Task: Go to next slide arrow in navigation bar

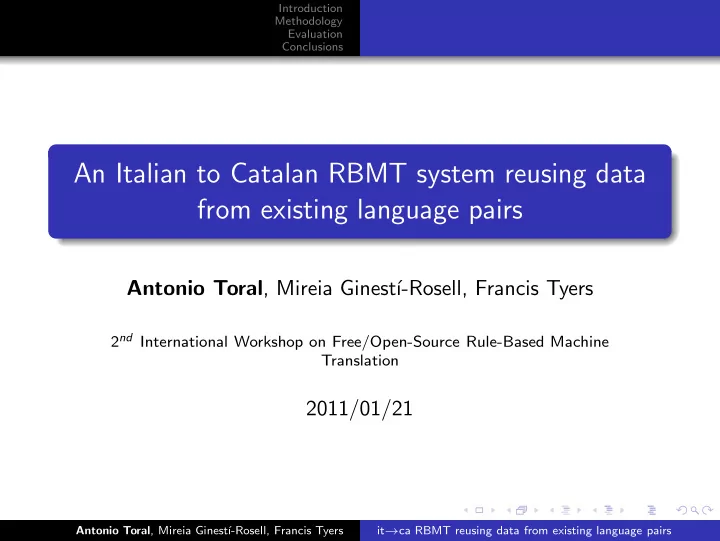Action: pos(493,510)
